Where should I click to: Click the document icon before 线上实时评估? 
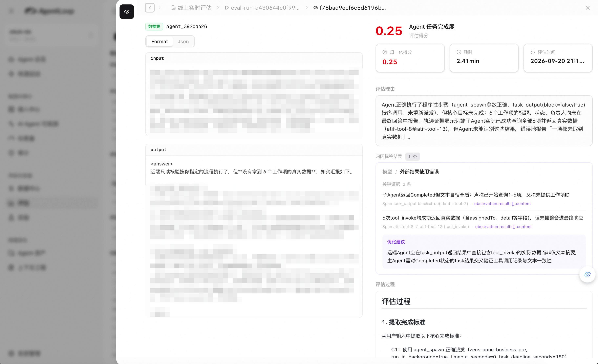click(174, 8)
